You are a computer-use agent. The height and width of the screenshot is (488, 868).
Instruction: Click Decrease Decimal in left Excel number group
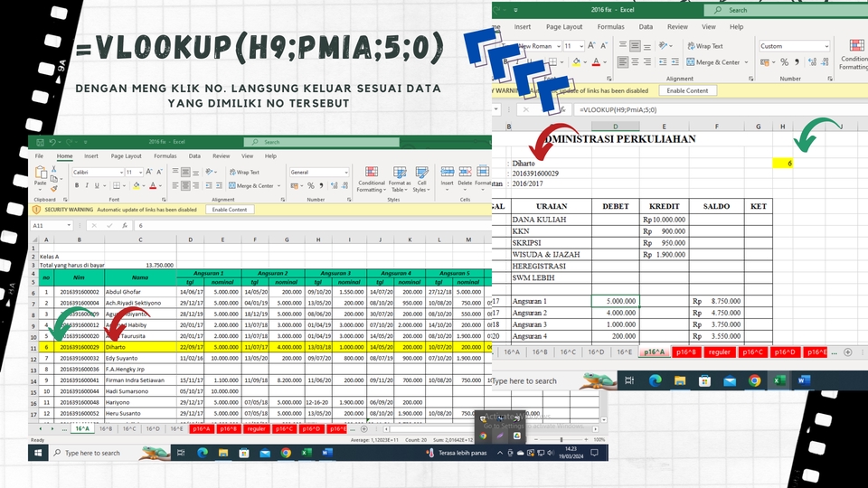point(344,186)
